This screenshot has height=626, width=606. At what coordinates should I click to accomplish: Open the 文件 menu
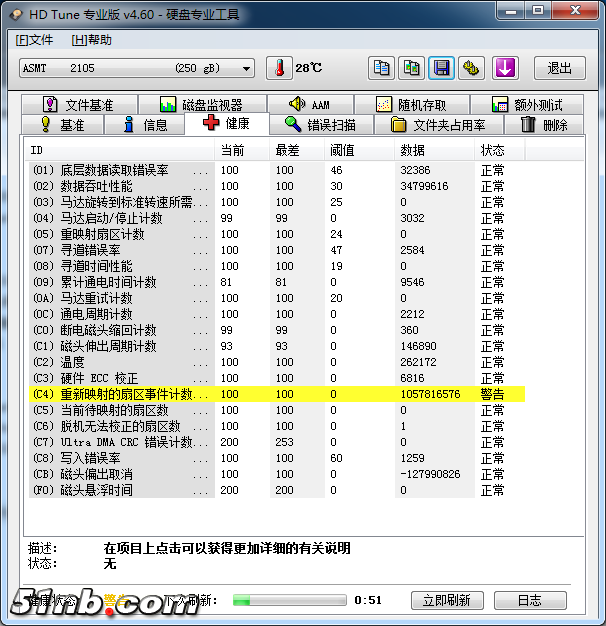[35, 40]
